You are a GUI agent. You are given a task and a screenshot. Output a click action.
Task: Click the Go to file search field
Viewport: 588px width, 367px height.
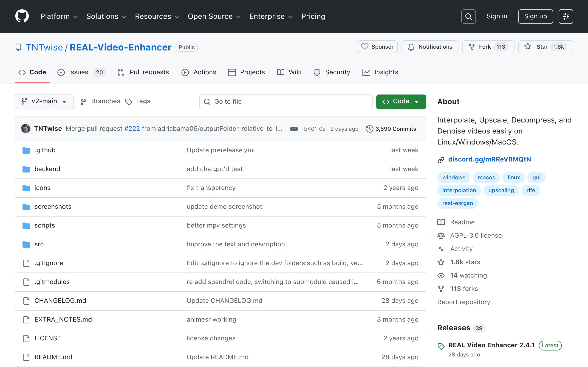click(286, 101)
